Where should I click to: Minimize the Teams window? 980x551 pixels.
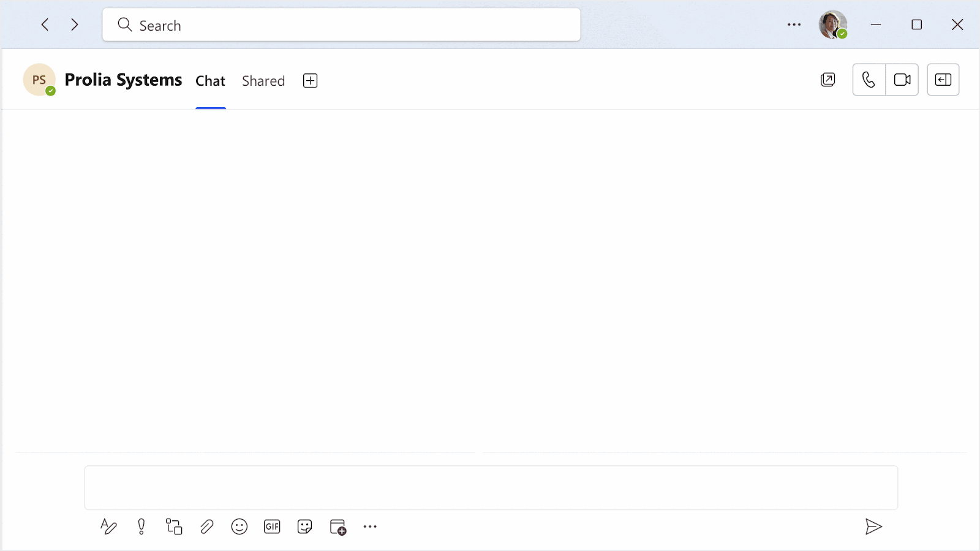point(876,24)
